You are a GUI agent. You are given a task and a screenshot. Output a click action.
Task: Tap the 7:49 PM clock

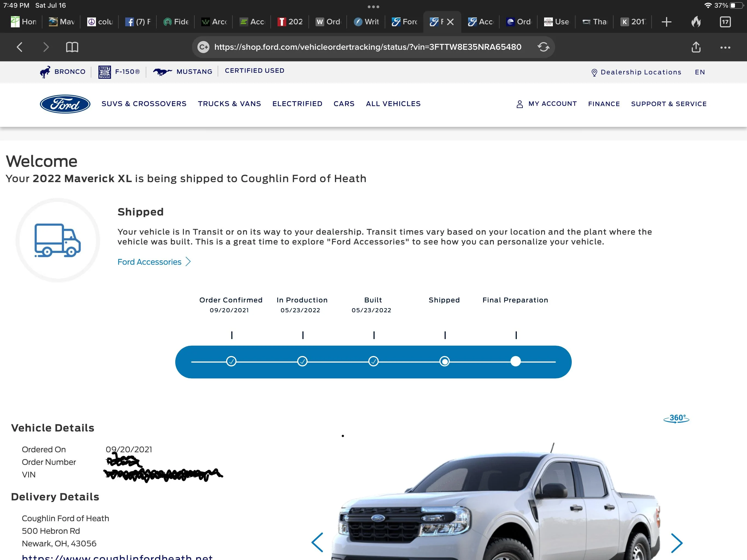(16, 5)
